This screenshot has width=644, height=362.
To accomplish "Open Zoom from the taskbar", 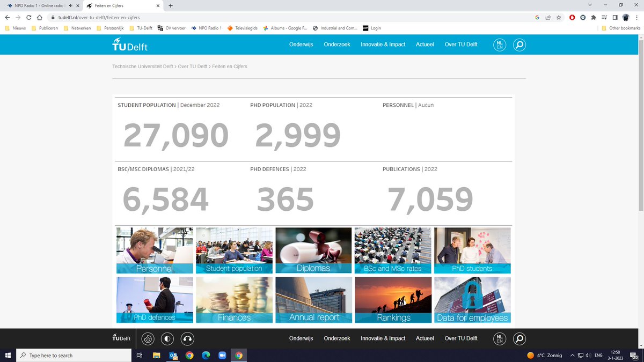I will [x=222, y=356].
